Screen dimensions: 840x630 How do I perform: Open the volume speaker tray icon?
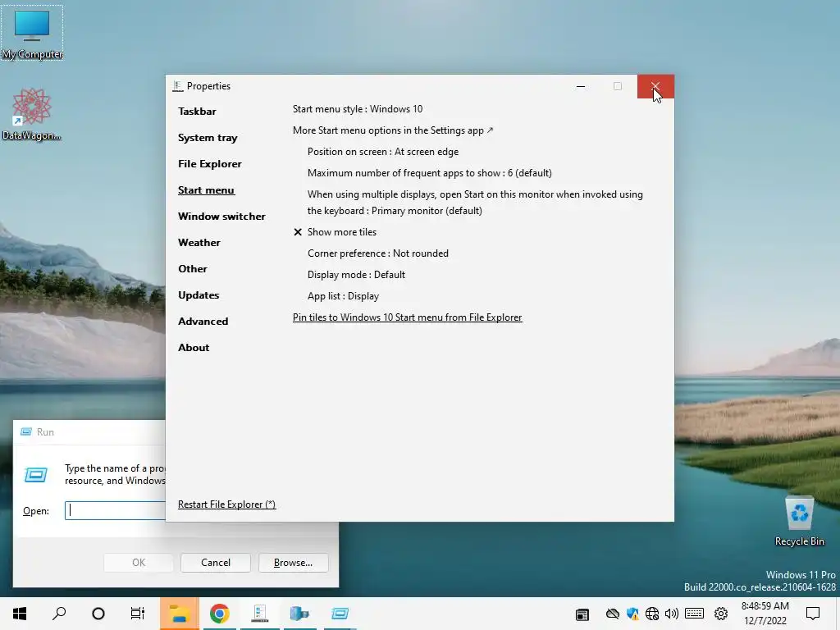click(x=671, y=614)
